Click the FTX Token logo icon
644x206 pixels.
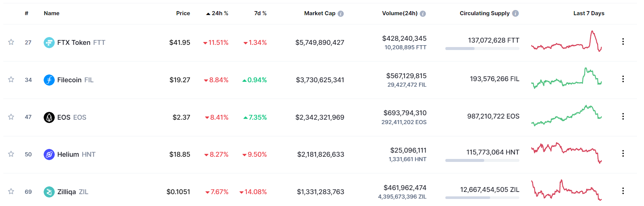coord(49,43)
